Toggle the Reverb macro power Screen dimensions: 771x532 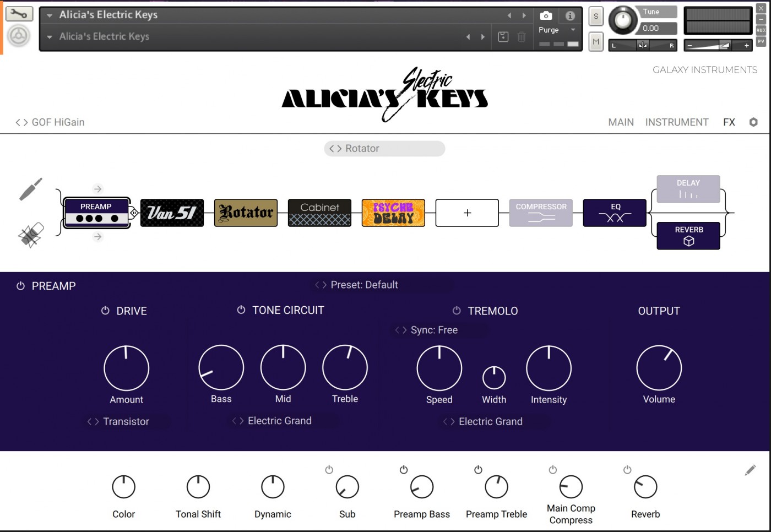627,470
